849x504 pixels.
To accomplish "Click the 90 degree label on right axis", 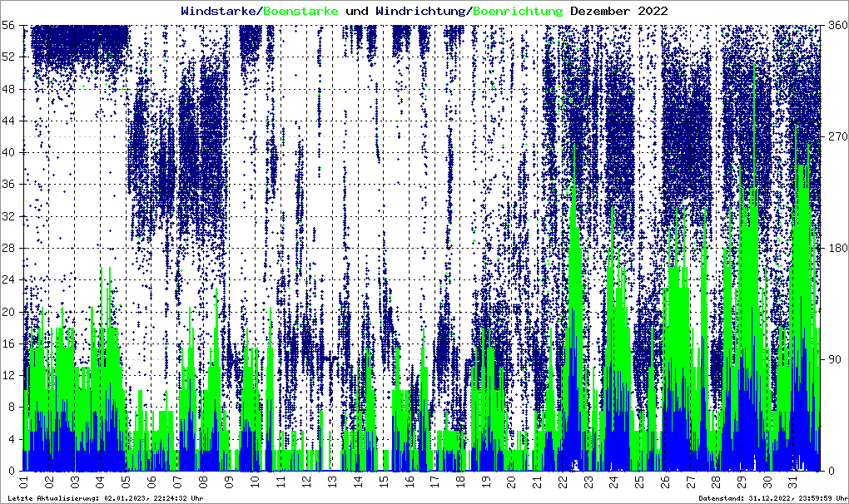I will coord(832,359).
